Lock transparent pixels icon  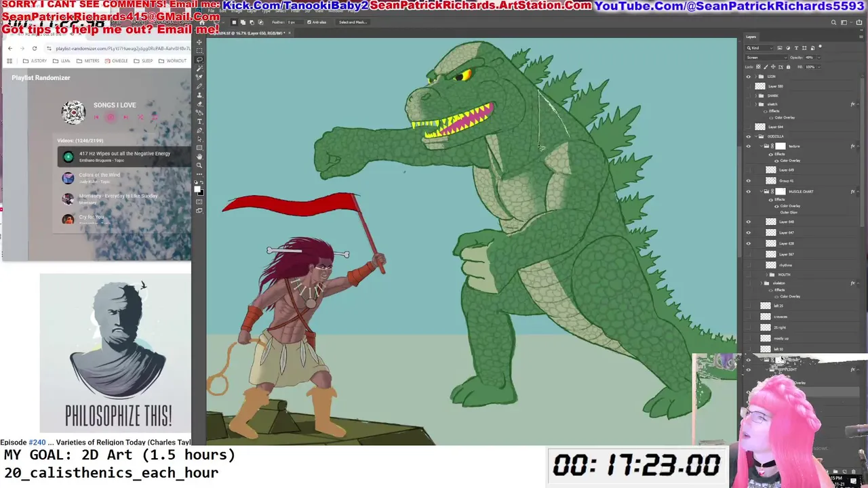[x=758, y=66]
